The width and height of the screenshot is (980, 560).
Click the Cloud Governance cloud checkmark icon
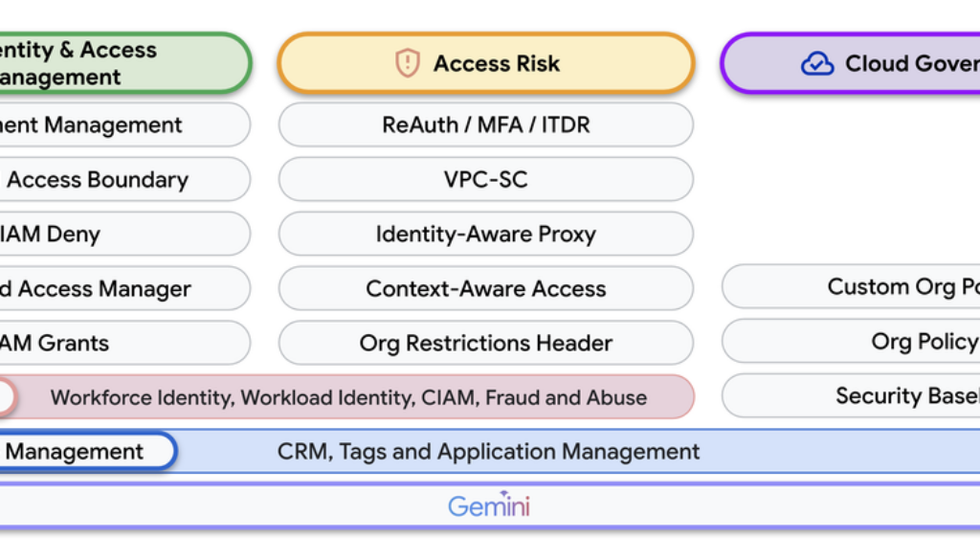pos(816,64)
